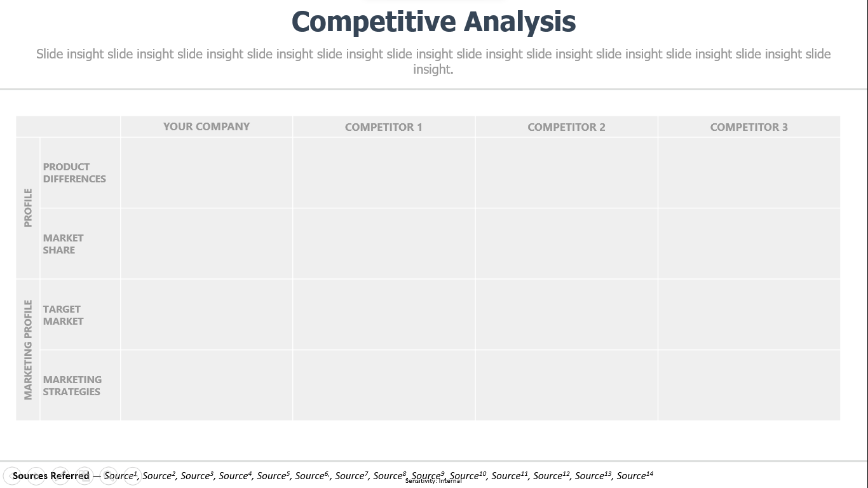Screen dimensions: 868x488
Task: Click the slide insight subtitle text
Action: click(x=433, y=62)
